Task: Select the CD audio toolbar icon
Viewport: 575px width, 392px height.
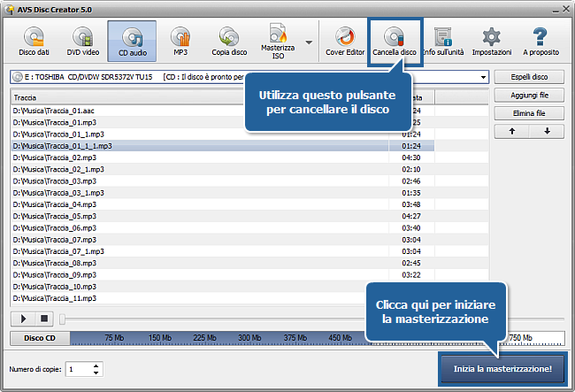Action: click(132, 41)
